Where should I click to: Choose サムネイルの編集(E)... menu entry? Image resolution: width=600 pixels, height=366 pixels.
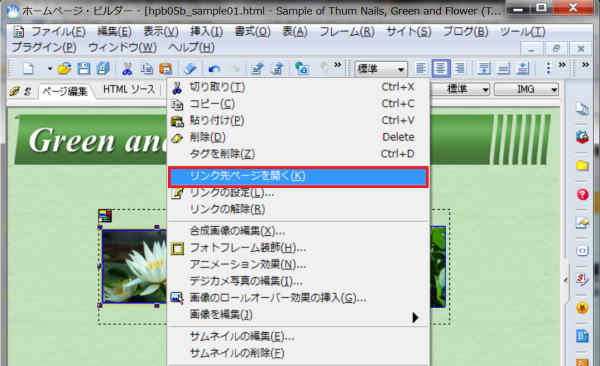pyautogui.click(x=298, y=337)
